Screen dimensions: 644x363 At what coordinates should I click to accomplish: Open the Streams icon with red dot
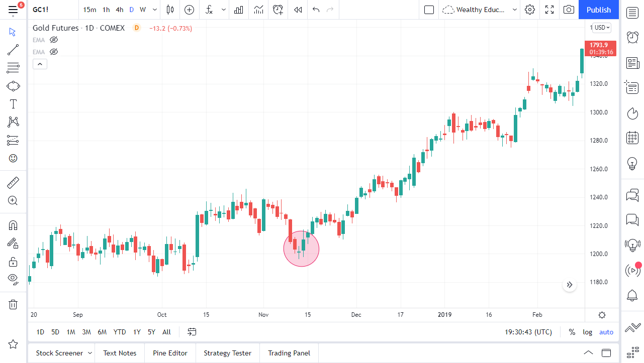point(632,270)
